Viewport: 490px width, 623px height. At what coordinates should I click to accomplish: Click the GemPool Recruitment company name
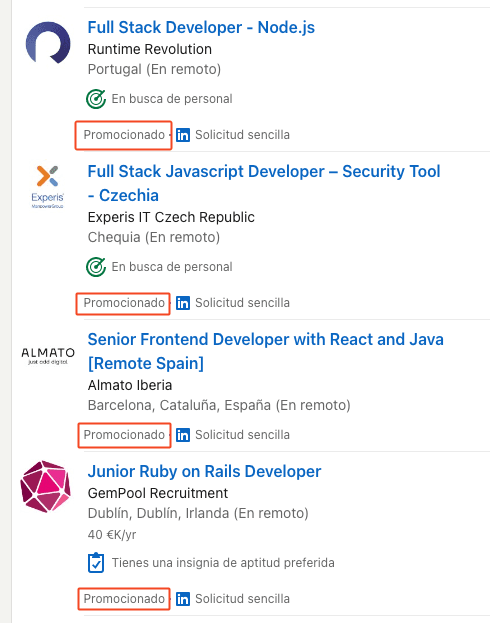coord(158,493)
